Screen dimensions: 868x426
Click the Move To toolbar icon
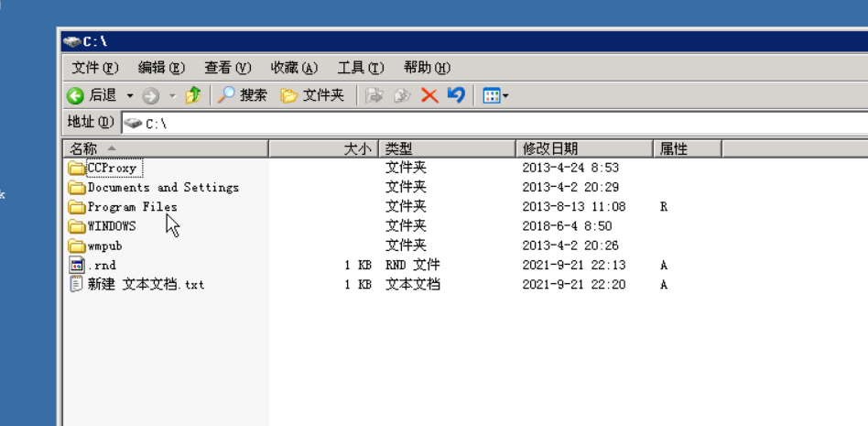[374, 96]
